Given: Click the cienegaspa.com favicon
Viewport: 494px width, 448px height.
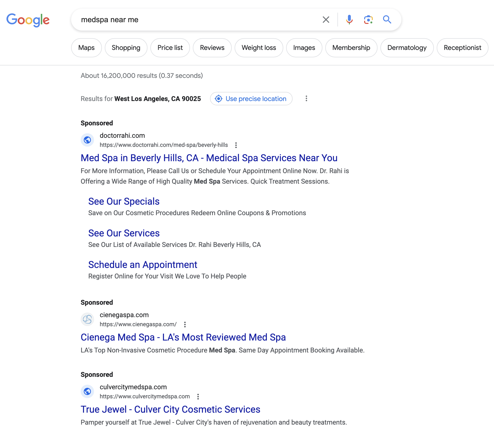Looking at the screenshot, I should 88,319.
